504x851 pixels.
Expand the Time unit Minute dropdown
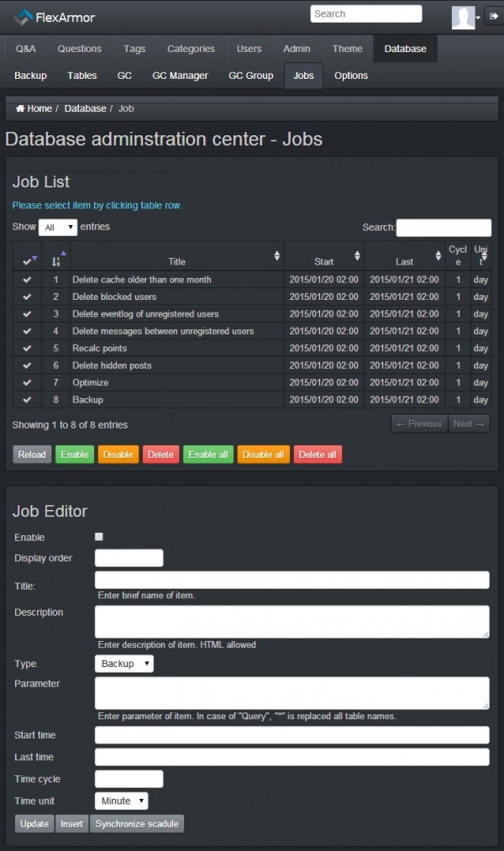coord(121,801)
